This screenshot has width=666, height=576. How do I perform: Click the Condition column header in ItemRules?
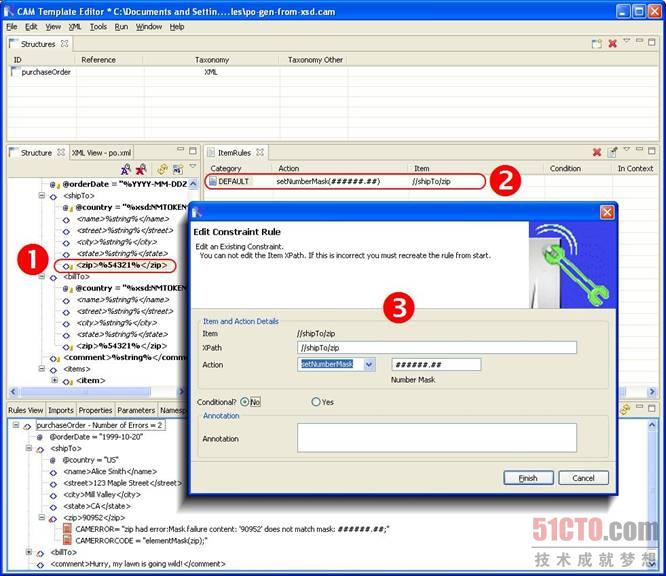tap(565, 168)
